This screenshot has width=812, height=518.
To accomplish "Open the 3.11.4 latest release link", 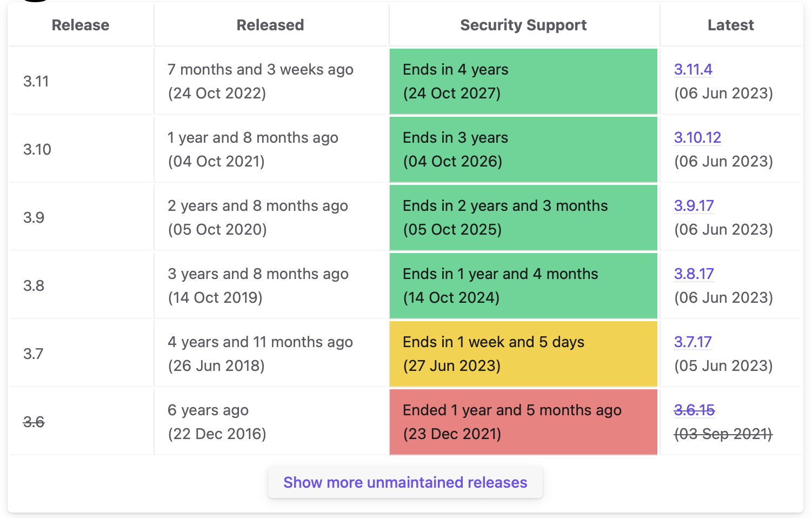I will pyautogui.click(x=693, y=70).
